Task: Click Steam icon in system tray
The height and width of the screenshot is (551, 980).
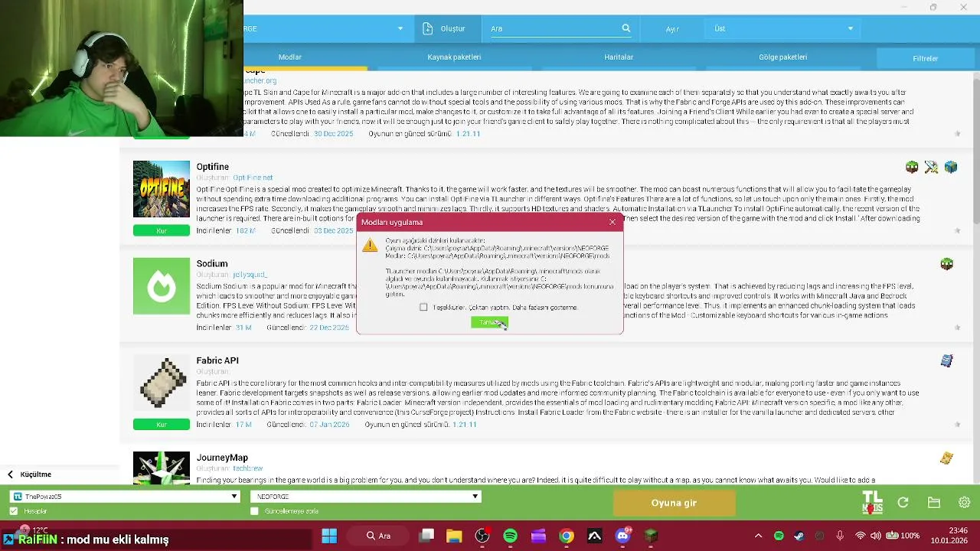Action: 799,536
